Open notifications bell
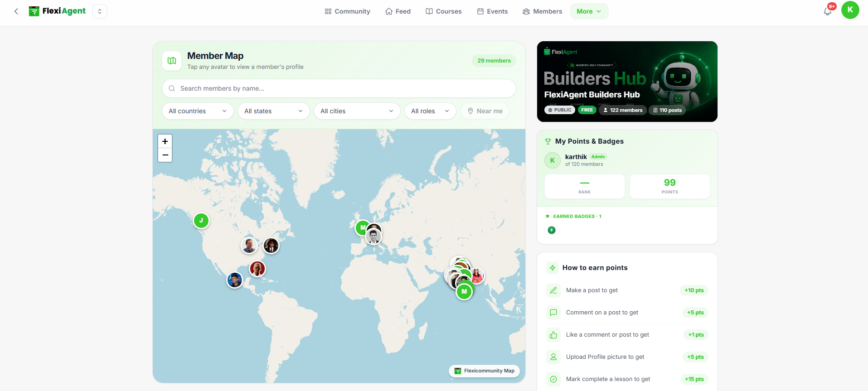Image resolution: width=868 pixels, height=391 pixels. [x=828, y=11]
